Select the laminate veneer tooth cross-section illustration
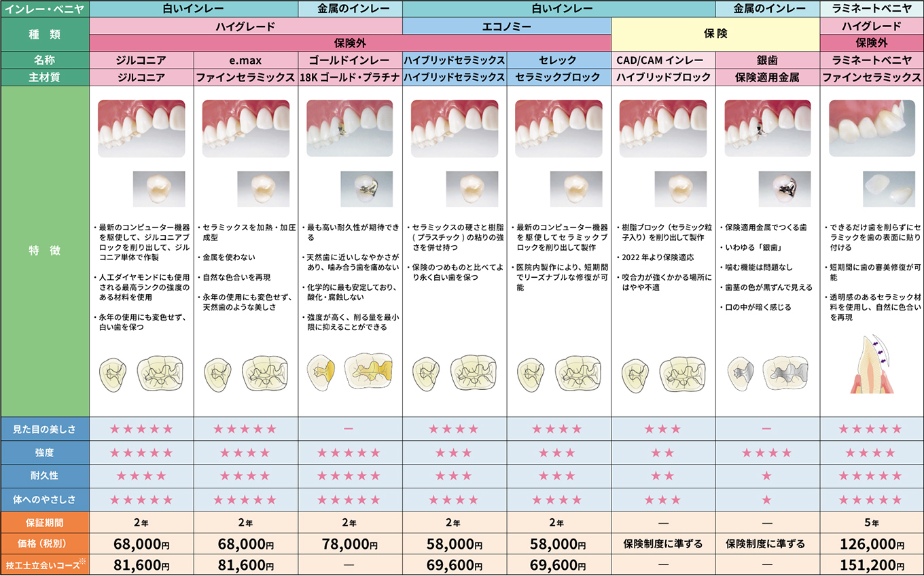Viewport: 924px width, 576px height. [872, 364]
